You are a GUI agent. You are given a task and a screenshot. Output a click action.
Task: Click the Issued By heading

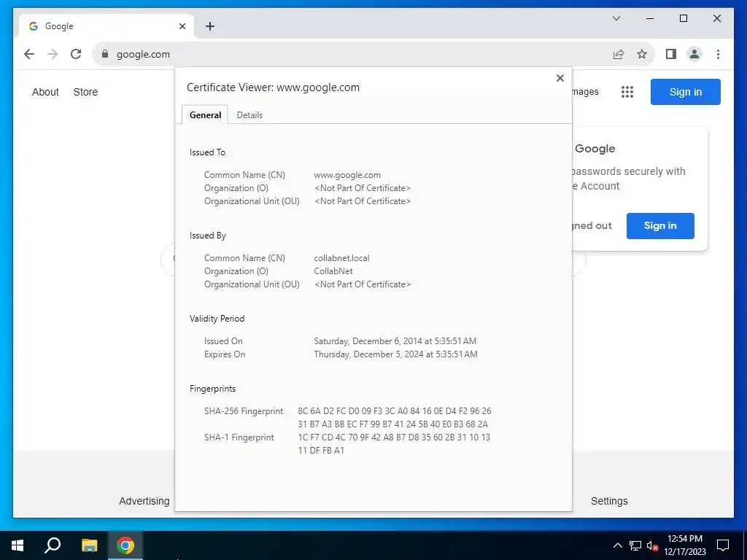207,236
